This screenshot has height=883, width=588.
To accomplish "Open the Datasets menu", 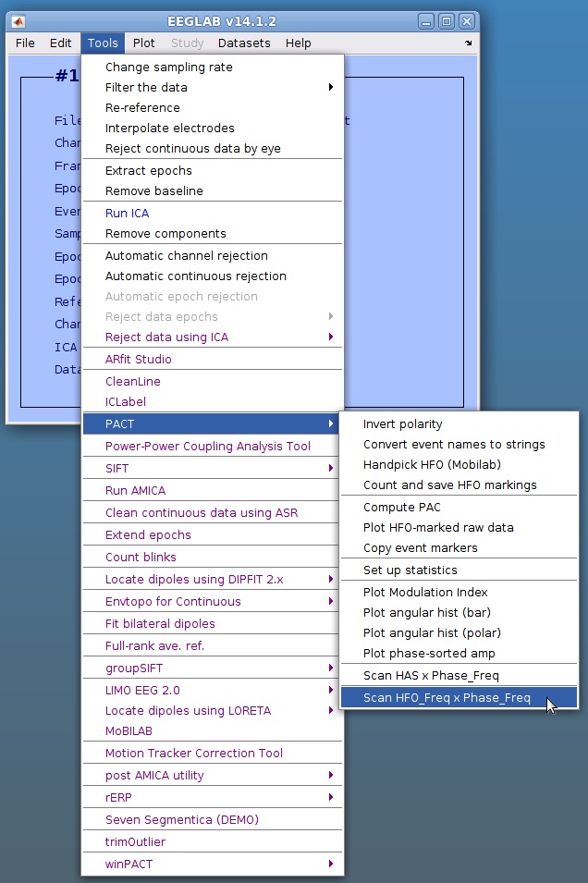I will click(244, 43).
